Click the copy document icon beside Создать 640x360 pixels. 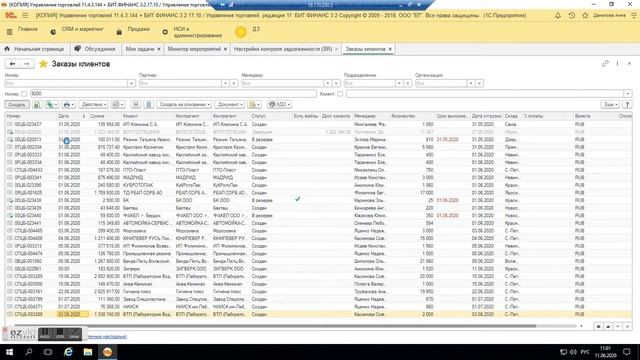pos(37,104)
